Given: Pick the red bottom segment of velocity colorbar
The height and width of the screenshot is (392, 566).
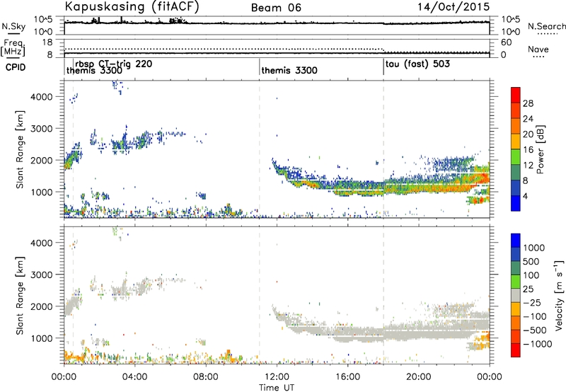Looking at the screenshot, I should pos(516,350).
